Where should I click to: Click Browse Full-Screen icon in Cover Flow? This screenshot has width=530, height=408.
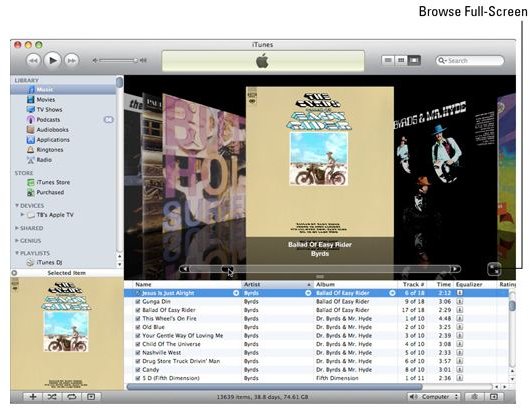point(494,269)
